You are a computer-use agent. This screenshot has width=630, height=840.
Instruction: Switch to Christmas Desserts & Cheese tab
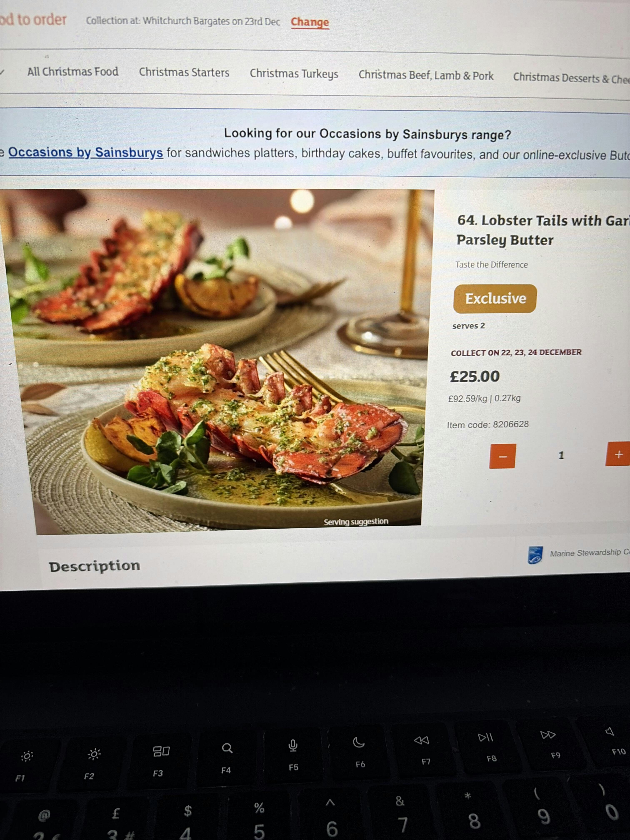(571, 78)
